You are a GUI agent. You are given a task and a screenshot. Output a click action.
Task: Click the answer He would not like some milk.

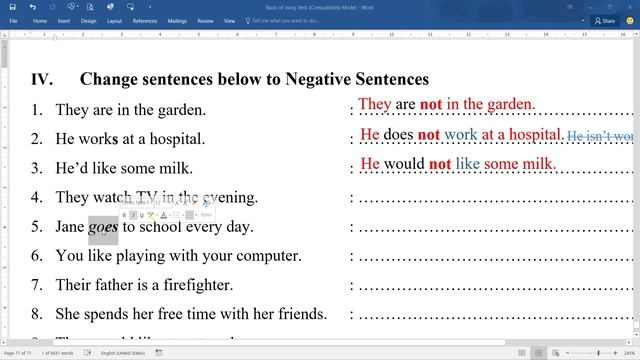tap(458, 164)
